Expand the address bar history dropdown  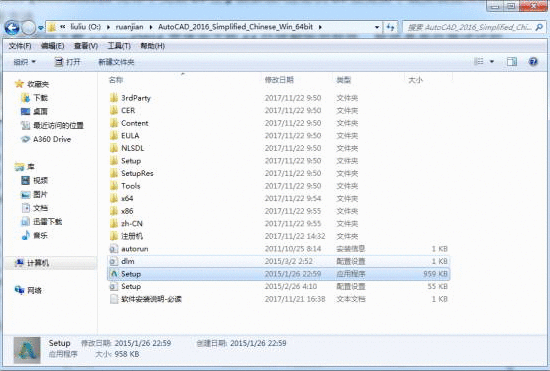coord(377,27)
